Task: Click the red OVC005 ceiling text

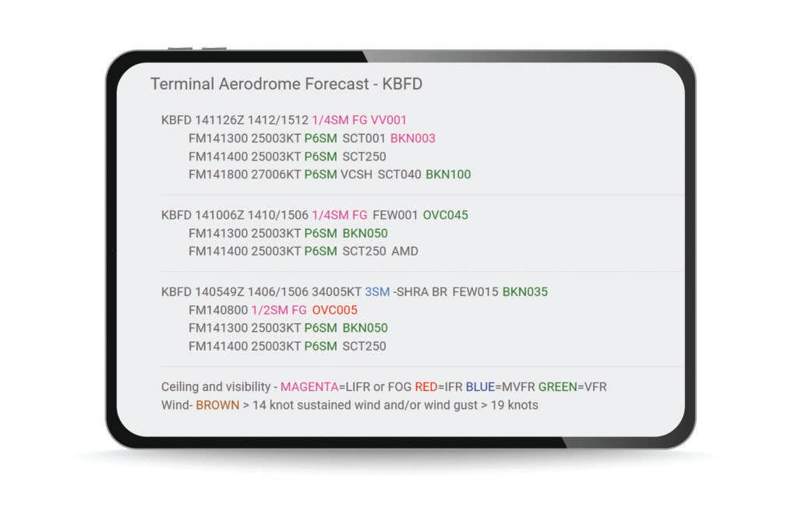Action: [x=335, y=310]
